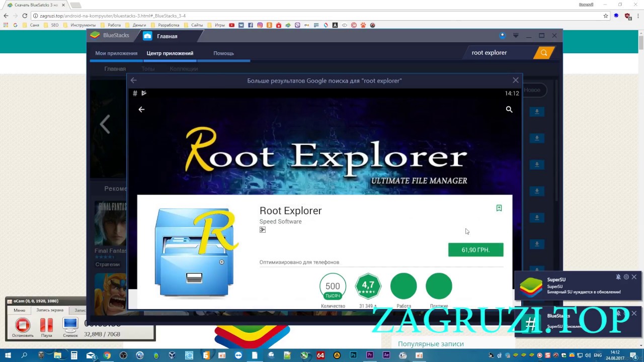The width and height of the screenshot is (644, 362).
Task: Select the Главная window tab in BlueStacks
Action: click(167, 36)
